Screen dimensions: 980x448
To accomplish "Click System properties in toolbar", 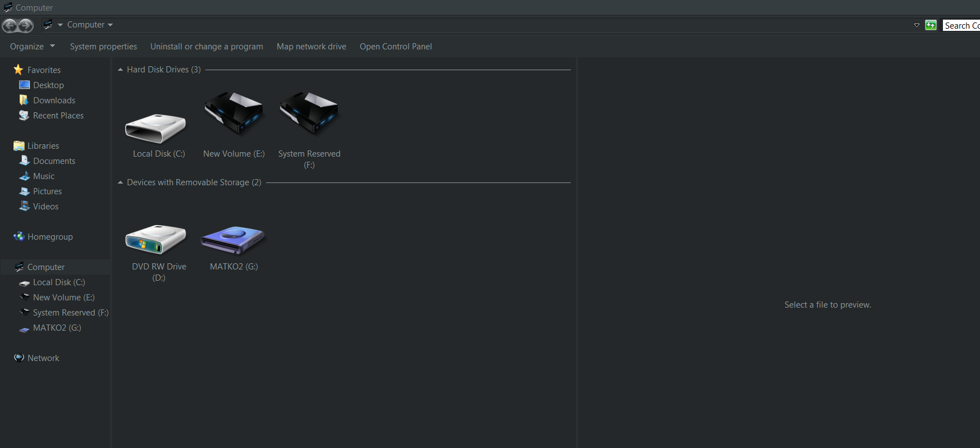I will (103, 47).
